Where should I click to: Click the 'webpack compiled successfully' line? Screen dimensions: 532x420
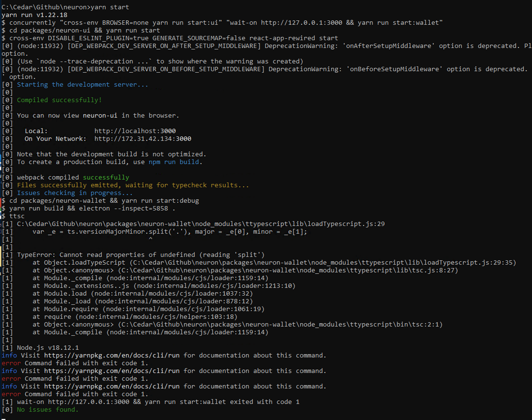pyautogui.click(x=73, y=177)
